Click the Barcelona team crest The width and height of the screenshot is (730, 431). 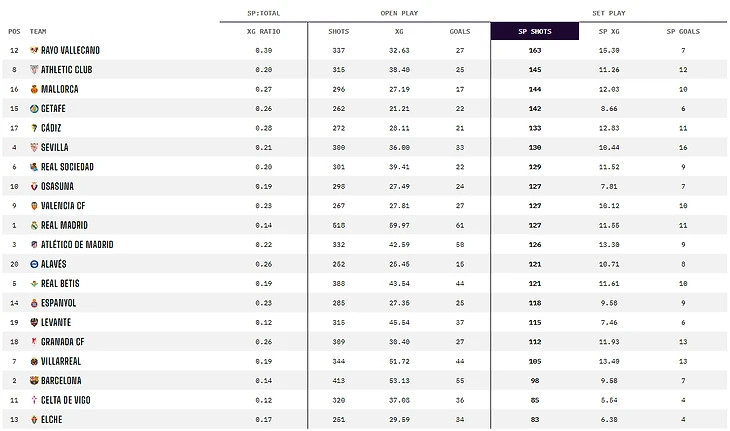(x=34, y=381)
